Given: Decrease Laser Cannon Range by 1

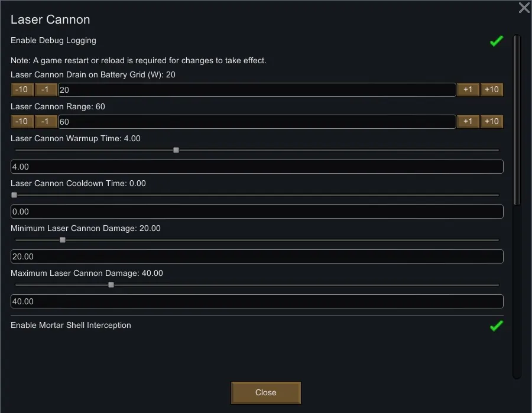Looking at the screenshot, I should tap(46, 122).
